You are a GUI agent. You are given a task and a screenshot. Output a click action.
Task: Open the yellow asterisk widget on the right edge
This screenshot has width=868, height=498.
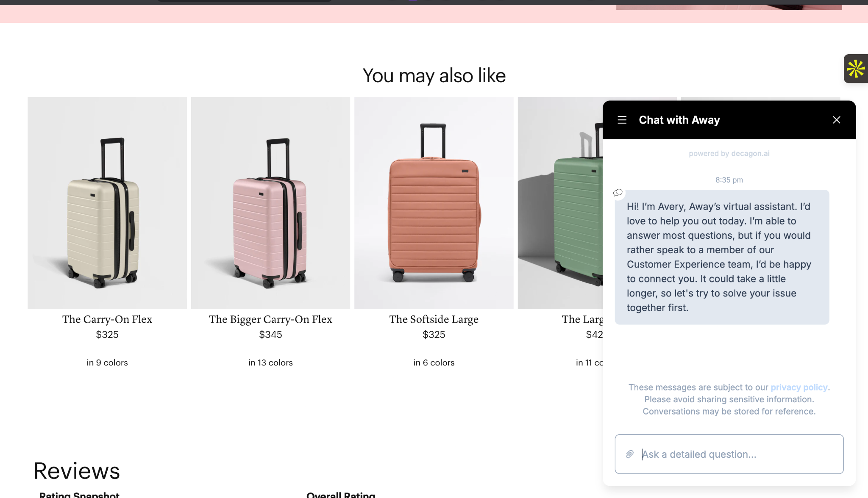(x=856, y=69)
